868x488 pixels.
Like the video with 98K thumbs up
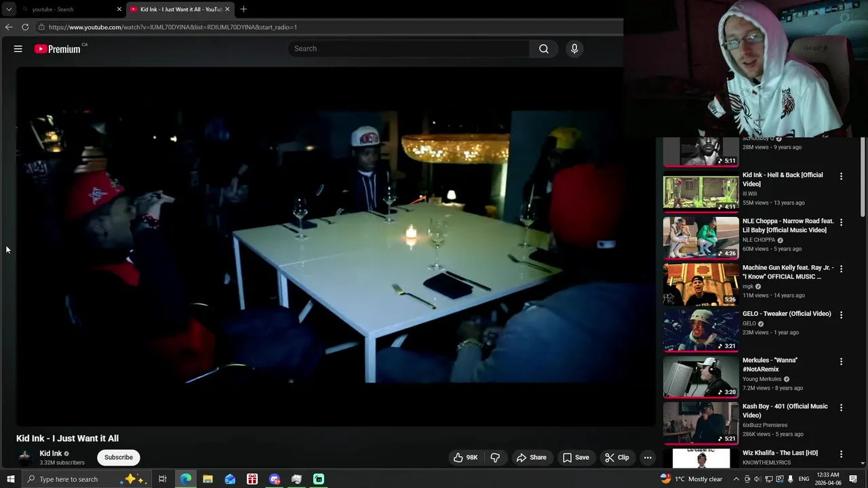point(466,457)
